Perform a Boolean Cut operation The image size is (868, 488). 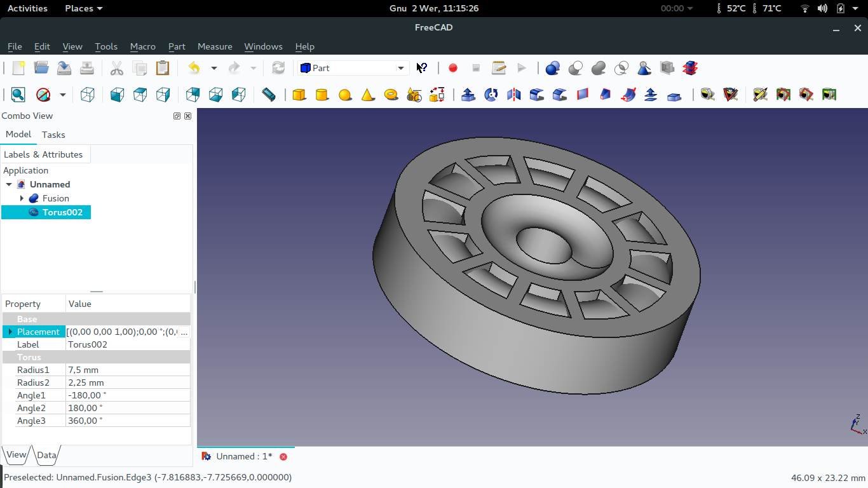point(575,68)
